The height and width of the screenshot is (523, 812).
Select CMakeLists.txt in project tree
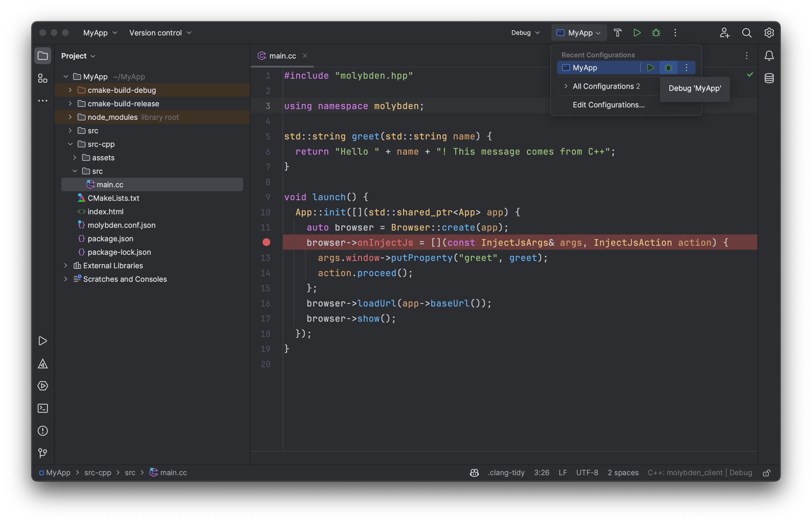tap(113, 198)
